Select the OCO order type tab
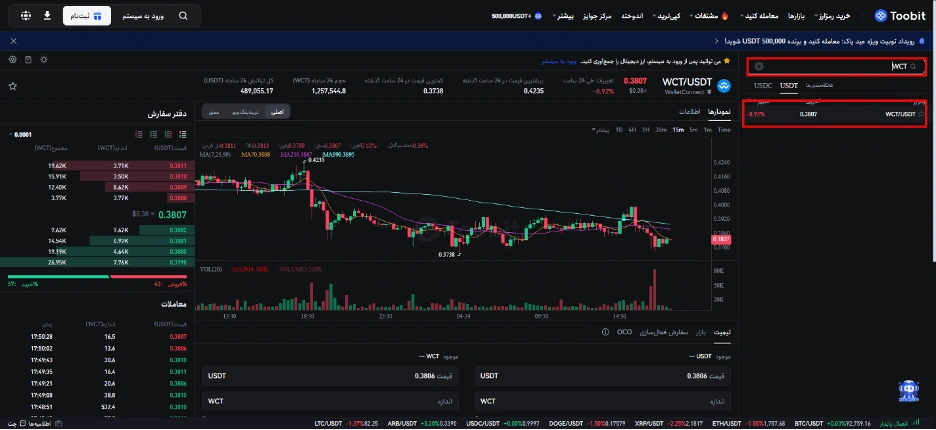The image size is (936, 430). tap(625, 331)
